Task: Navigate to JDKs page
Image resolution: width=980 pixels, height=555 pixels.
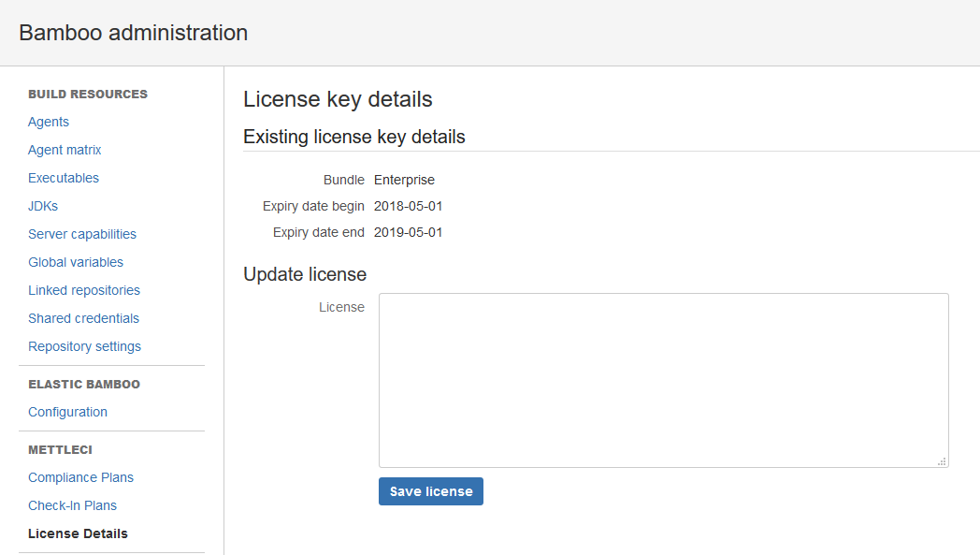Action: tap(43, 206)
